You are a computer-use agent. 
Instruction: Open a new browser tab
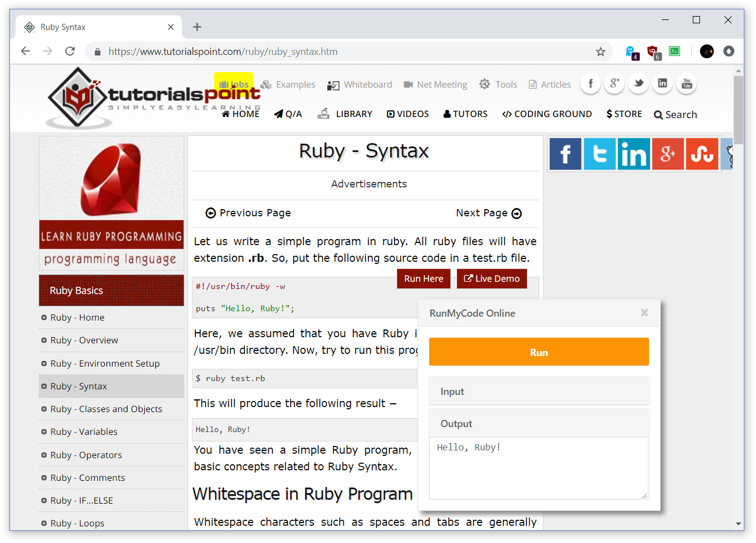click(x=197, y=27)
